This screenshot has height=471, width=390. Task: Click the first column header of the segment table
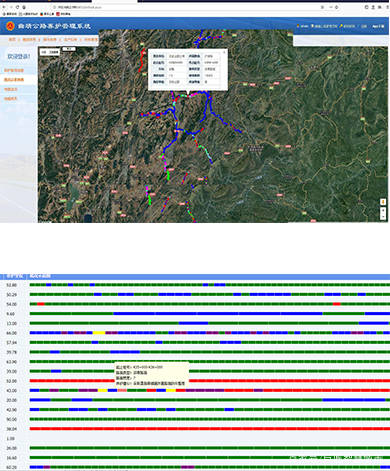[x=15, y=276]
